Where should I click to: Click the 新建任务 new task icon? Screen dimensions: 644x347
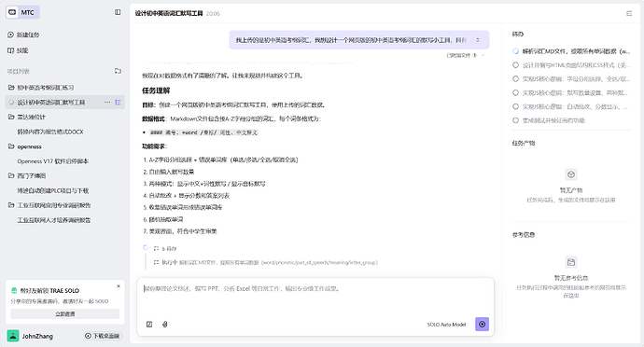(x=10, y=35)
